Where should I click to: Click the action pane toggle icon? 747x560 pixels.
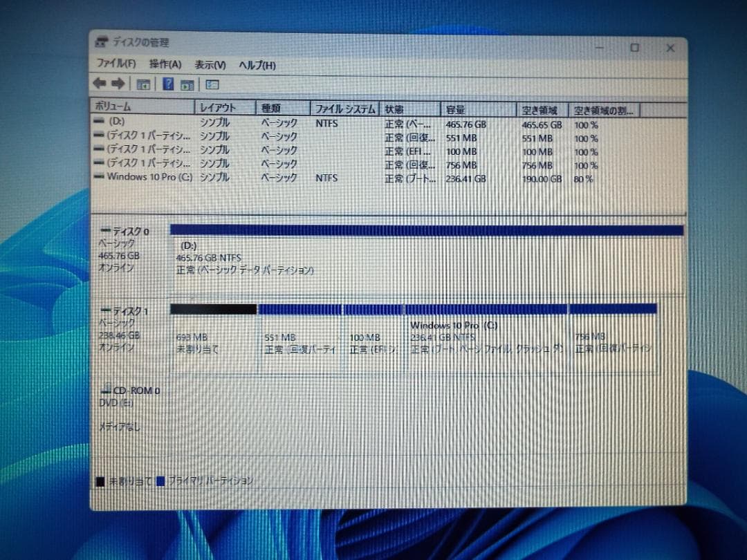click(210, 84)
